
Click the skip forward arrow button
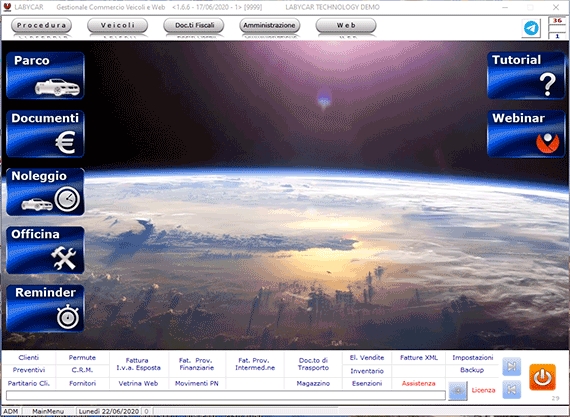tap(511, 366)
